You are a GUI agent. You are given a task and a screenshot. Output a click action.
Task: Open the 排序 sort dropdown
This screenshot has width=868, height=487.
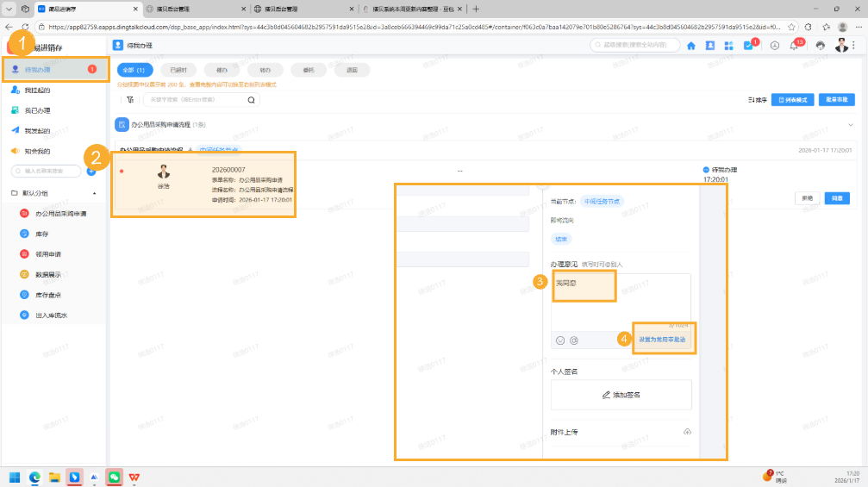pyautogui.click(x=757, y=100)
